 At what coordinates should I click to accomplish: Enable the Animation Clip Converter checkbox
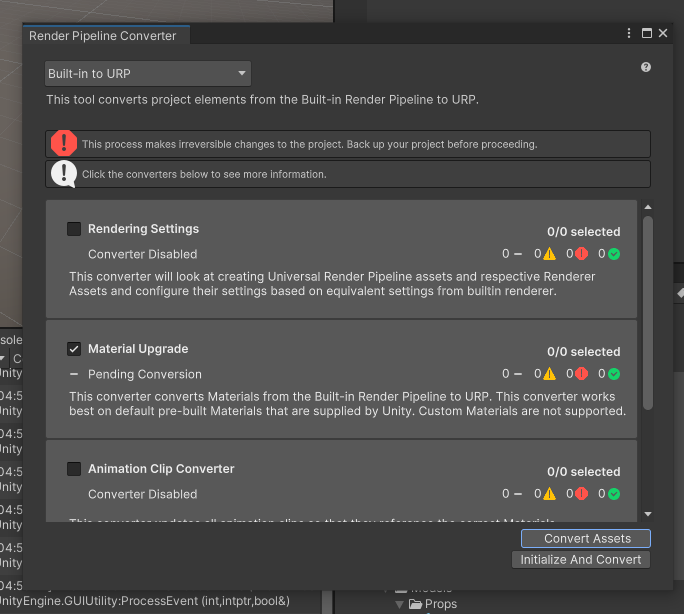point(74,469)
